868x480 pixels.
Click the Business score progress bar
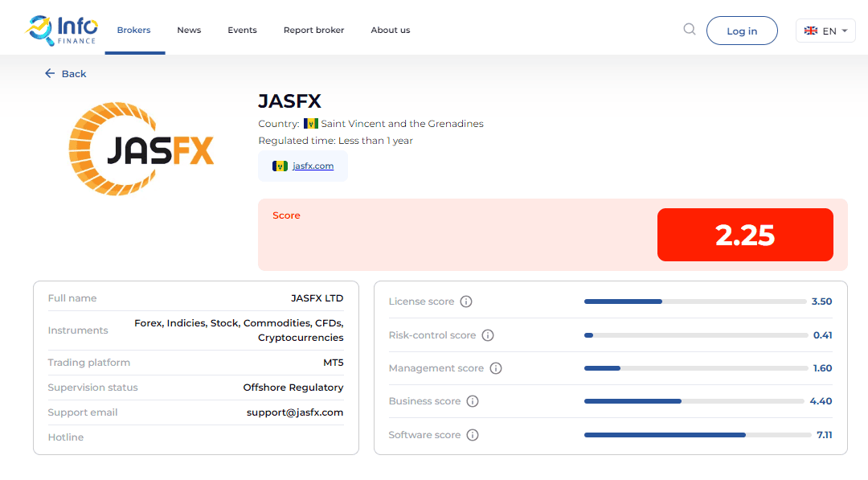point(694,401)
